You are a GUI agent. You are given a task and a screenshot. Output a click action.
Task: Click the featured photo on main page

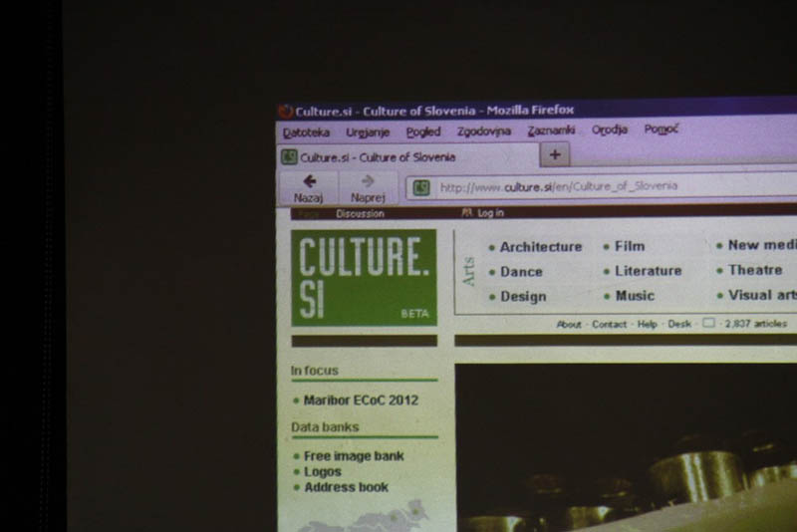pyautogui.click(x=626, y=447)
